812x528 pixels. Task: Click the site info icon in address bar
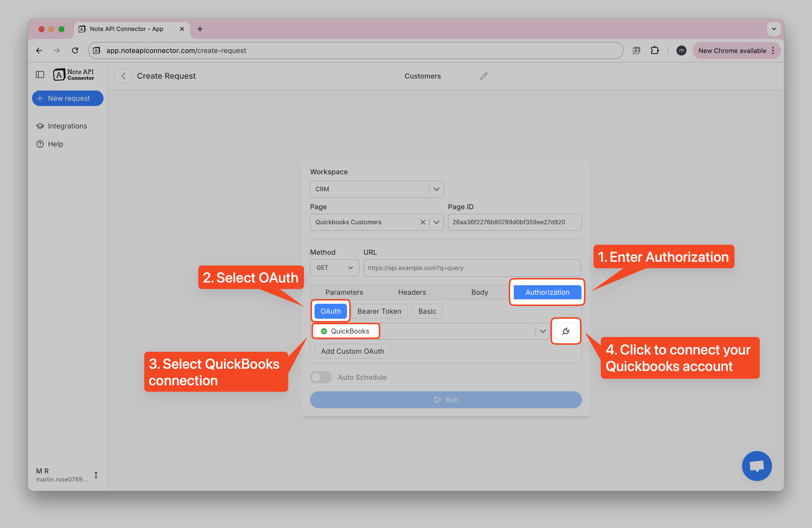pyautogui.click(x=97, y=50)
